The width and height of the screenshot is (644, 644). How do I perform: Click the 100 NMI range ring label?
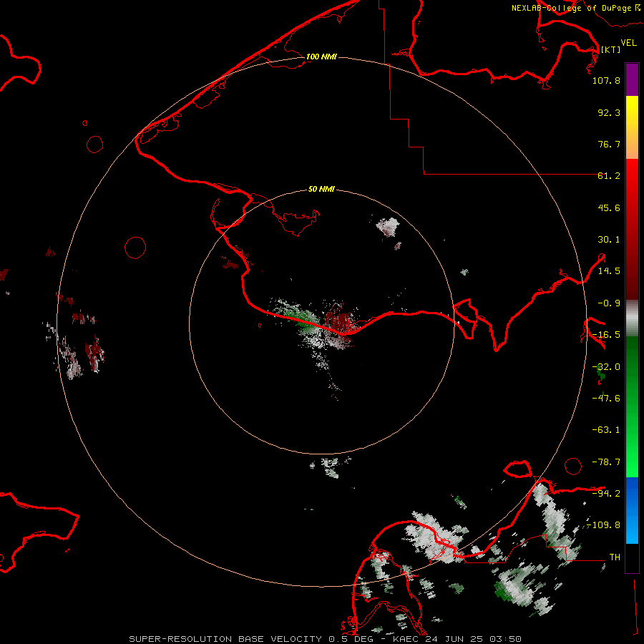click(x=321, y=57)
